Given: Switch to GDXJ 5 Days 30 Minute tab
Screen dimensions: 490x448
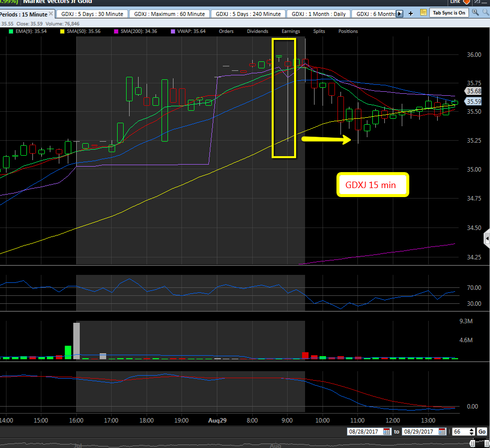Looking at the screenshot, I should click(92, 14).
